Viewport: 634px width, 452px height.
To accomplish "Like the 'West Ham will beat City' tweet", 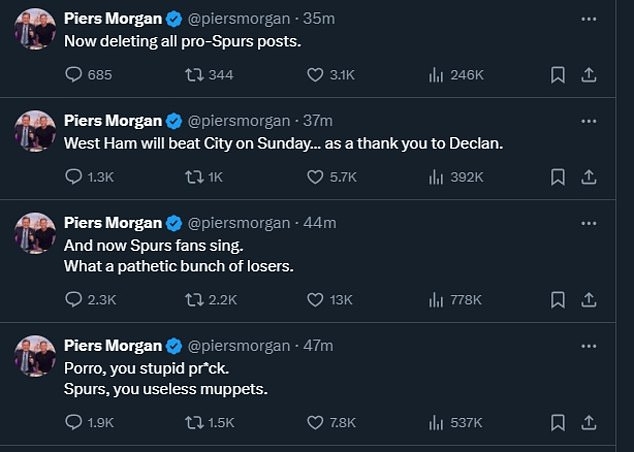I will (x=316, y=176).
